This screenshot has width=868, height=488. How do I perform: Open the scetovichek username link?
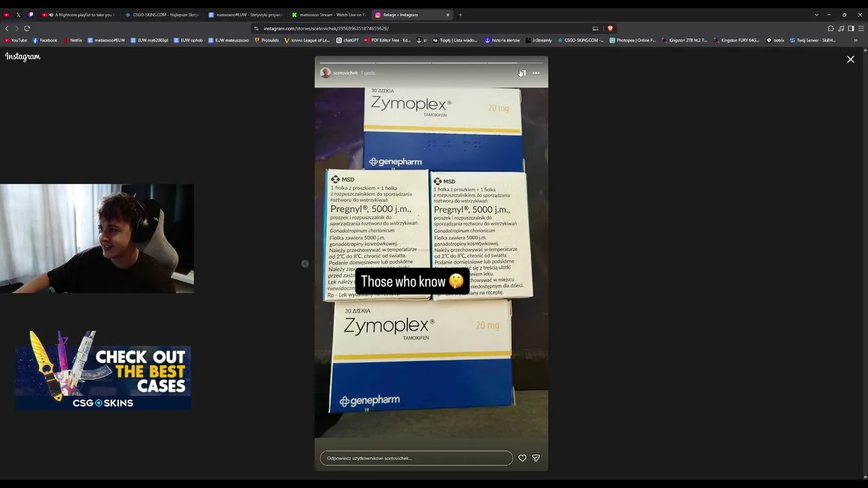click(345, 73)
